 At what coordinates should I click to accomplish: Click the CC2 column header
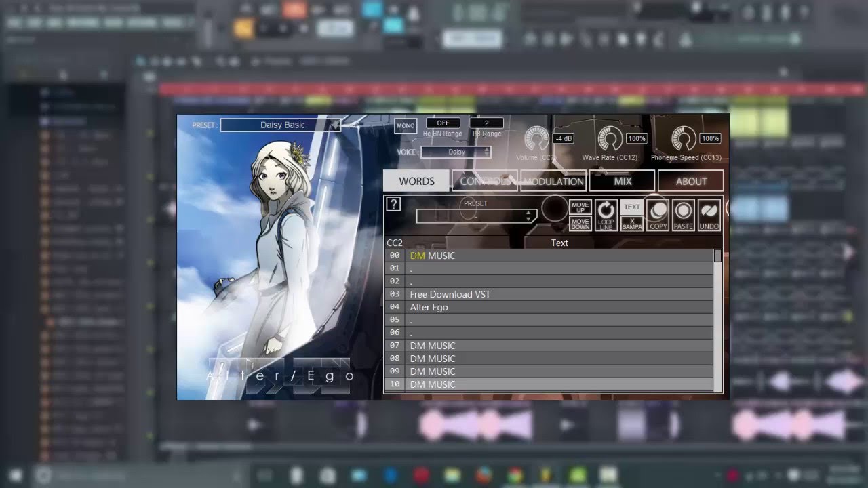(395, 243)
